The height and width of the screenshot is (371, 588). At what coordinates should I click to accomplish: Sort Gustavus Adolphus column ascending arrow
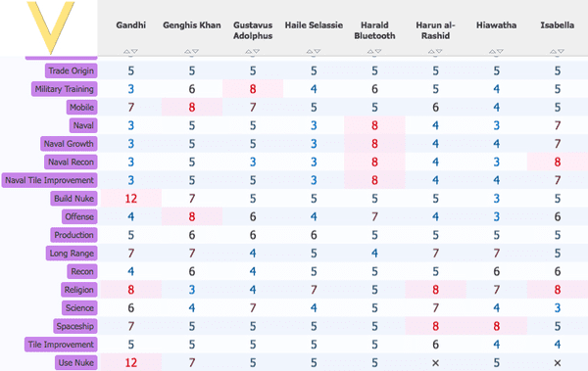click(x=249, y=51)
